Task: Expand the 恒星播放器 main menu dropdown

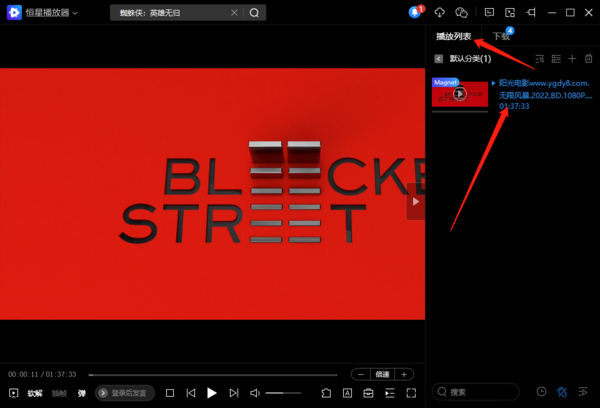Action: coord(75,13)
